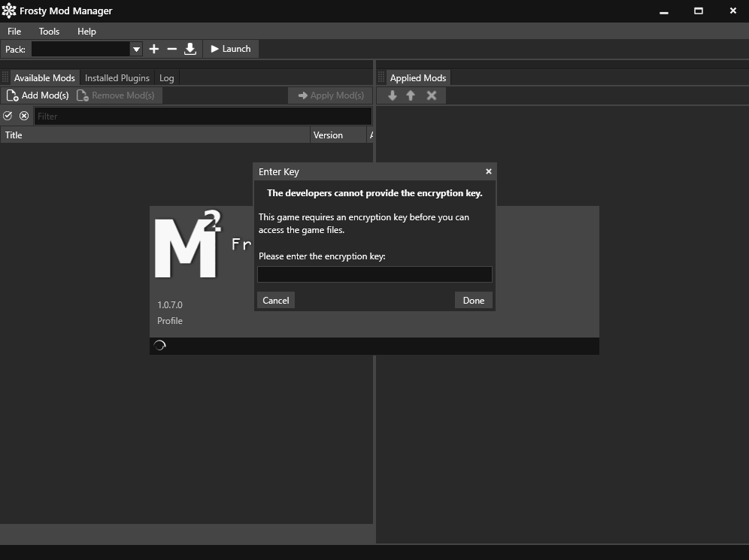Confirm key with Done button

(x=473, y=300)
